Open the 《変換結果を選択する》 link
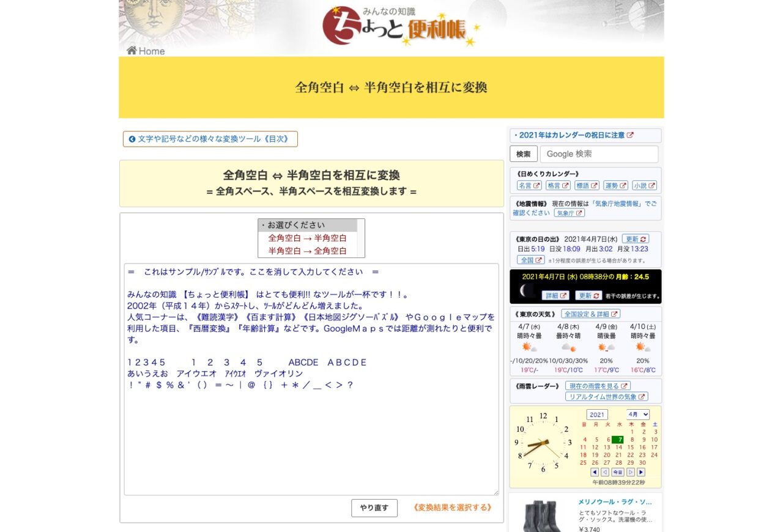 452,508
